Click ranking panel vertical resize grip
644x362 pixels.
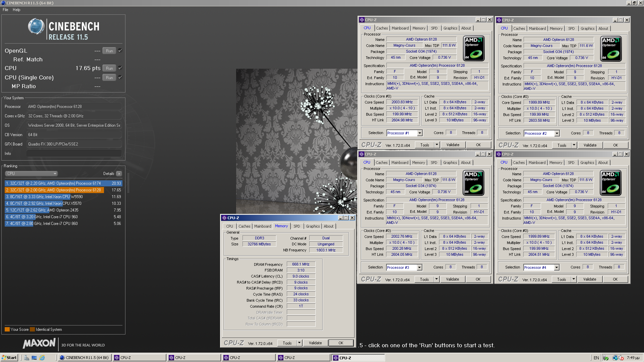click(128, 183)
